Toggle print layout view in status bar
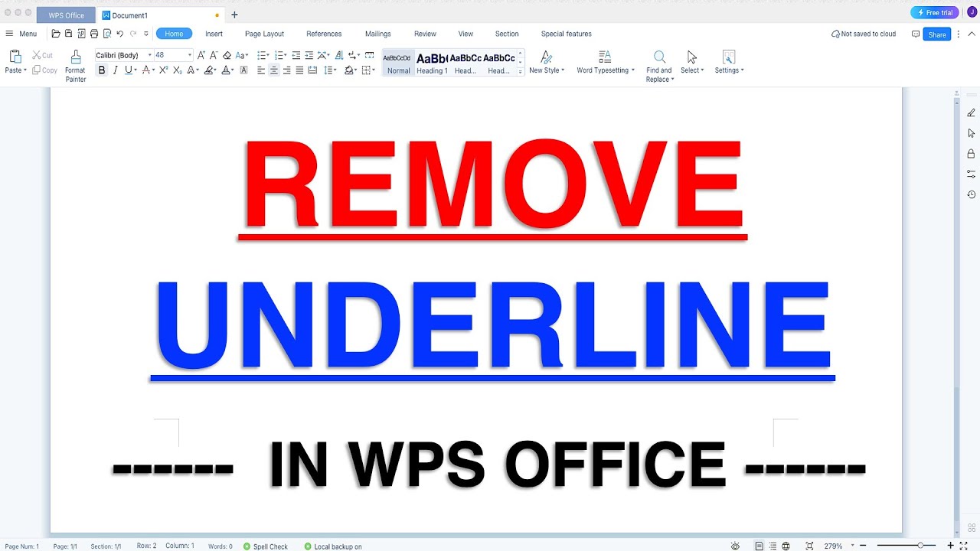 pyautogui.click(x=759, y=546)
